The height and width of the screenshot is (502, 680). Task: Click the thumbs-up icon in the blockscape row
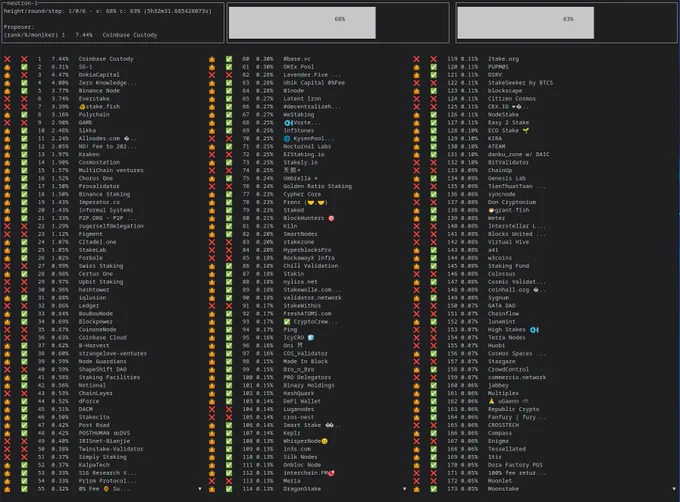(416, 91)
